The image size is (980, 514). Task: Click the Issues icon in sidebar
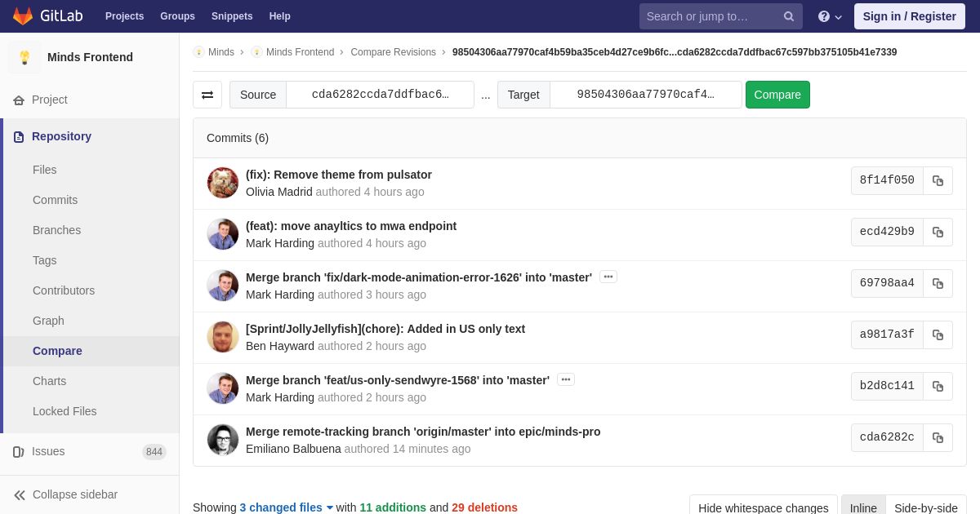pyautogui.click(x=19, y=452)
